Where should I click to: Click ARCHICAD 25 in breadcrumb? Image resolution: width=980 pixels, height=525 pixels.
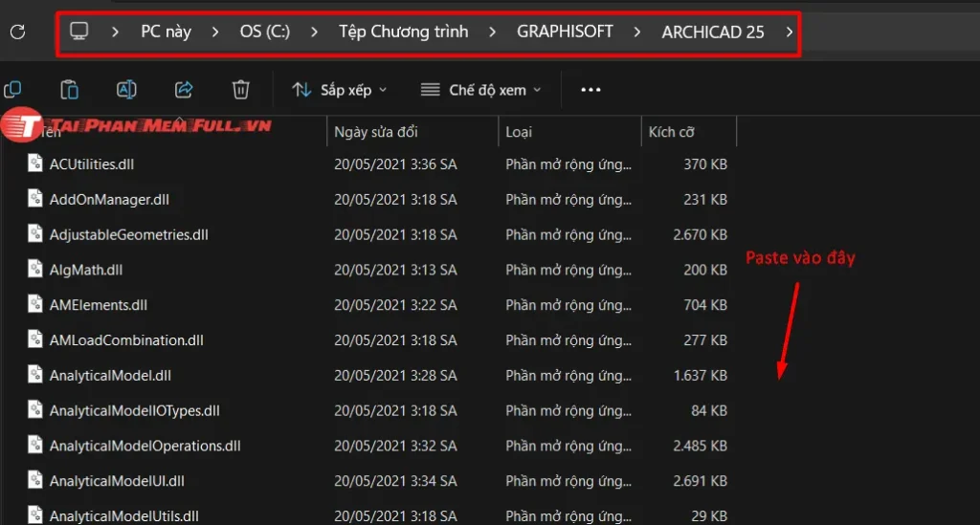pos(713,32)
